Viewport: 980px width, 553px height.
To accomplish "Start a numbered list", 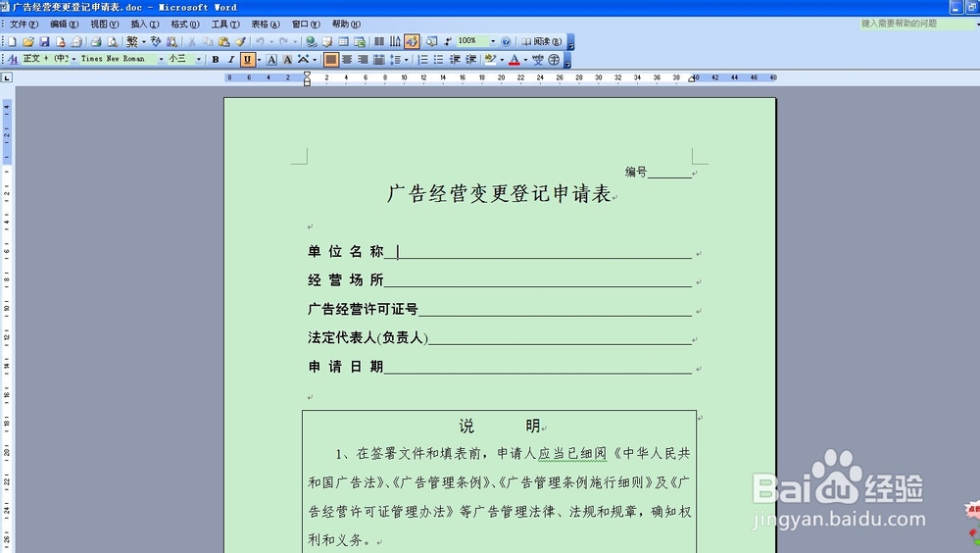I will 422,59.
